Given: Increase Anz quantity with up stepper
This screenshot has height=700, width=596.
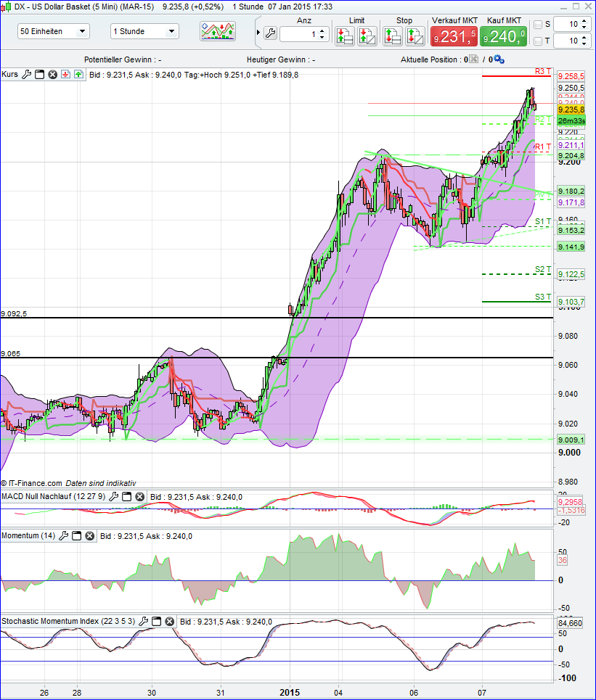Looking at the screenshot, I should 322,29.
